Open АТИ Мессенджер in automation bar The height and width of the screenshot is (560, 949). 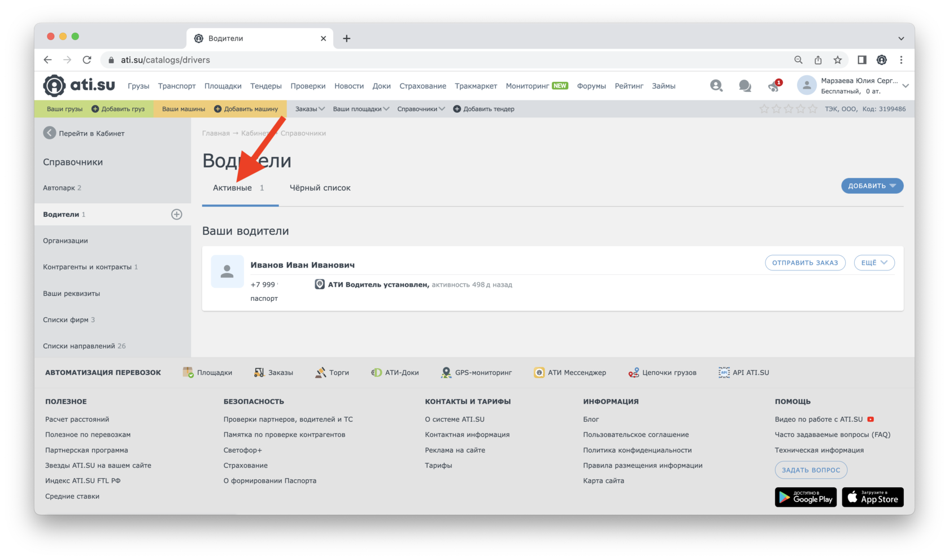[x=570, y=373]
